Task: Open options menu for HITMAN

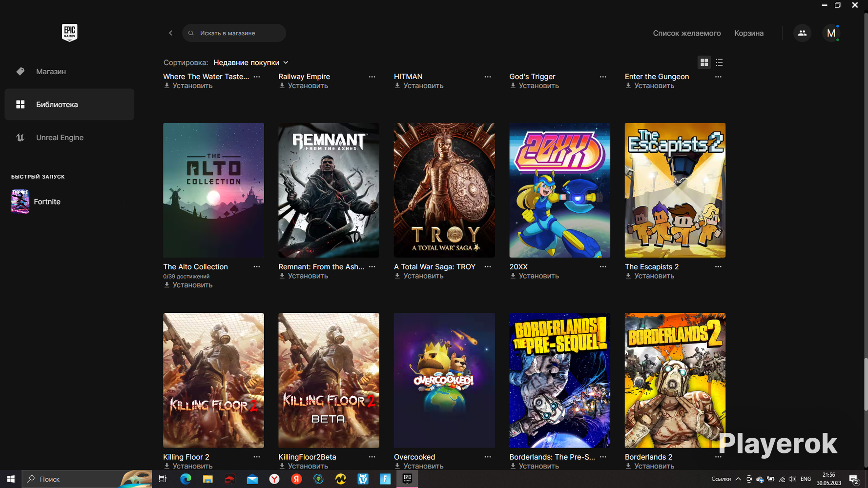Action: (488, 77)
